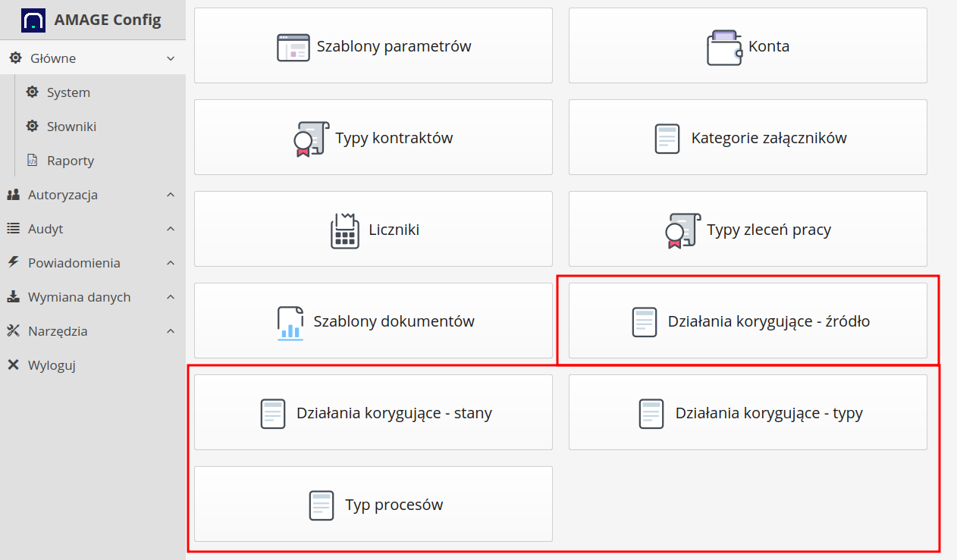The width and height of the screenshot is (957, 560).
Task: Open Działania korygujące - stany tile
Action: click(373, 412)
